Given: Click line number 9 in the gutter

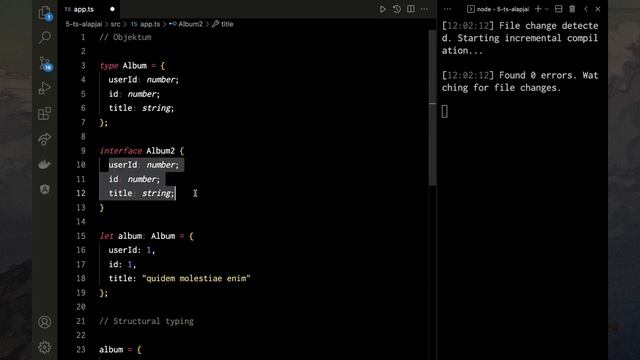Looking at the screenshot, I should click(x=83, y=151).
